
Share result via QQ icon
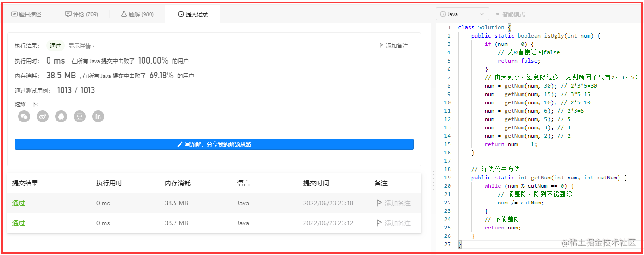pos(61,116)
